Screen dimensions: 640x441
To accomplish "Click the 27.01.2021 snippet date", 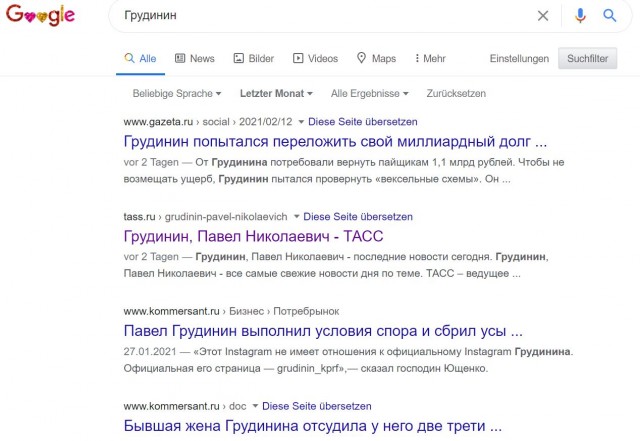I will [150, 352].
